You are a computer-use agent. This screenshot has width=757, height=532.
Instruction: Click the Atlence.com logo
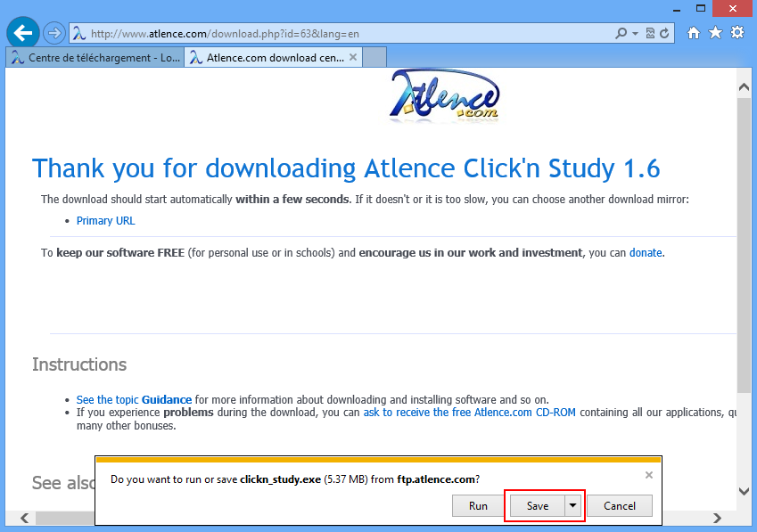(444, 95)
